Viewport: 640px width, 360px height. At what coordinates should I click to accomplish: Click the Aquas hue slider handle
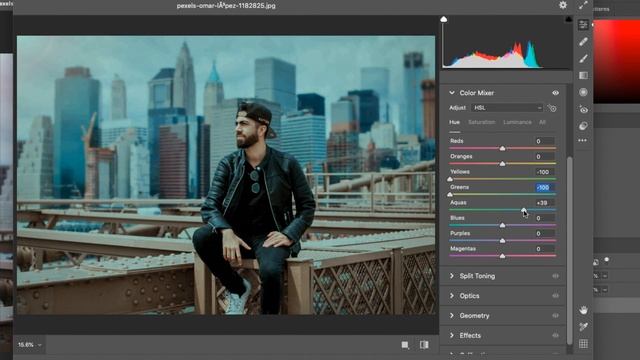[523, 210]
